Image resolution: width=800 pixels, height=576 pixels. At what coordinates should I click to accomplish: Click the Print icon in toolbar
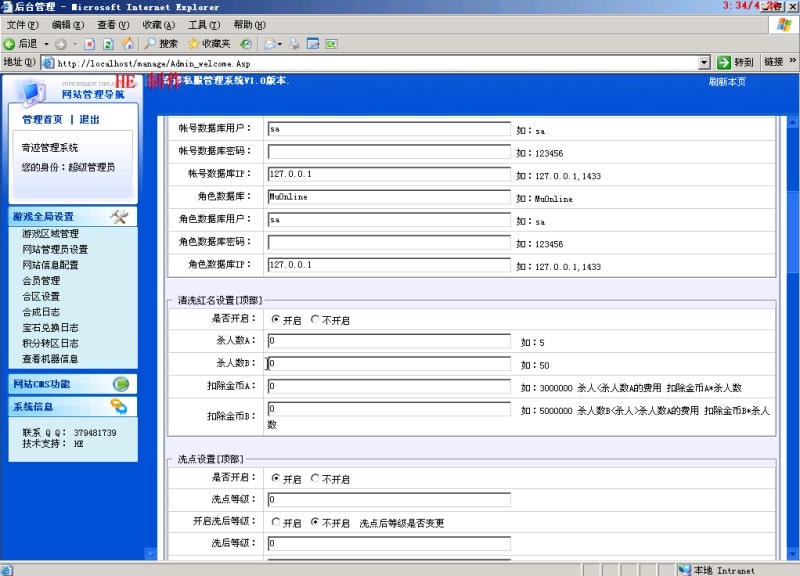click(294, 44)
